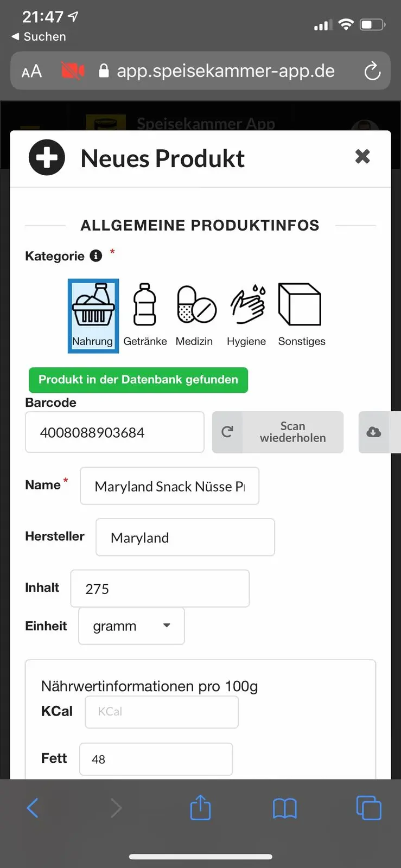The width and height of the screenshot is (401, 868).
Task: Click the Kategorie info icon
Action: 96,256
